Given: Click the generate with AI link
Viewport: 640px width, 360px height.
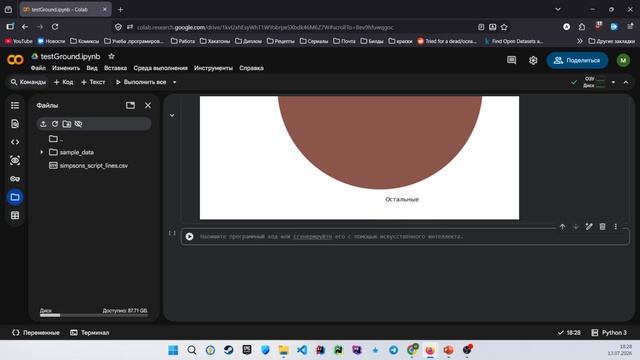Looking at the screenshot, I should (x=313, y=237).
